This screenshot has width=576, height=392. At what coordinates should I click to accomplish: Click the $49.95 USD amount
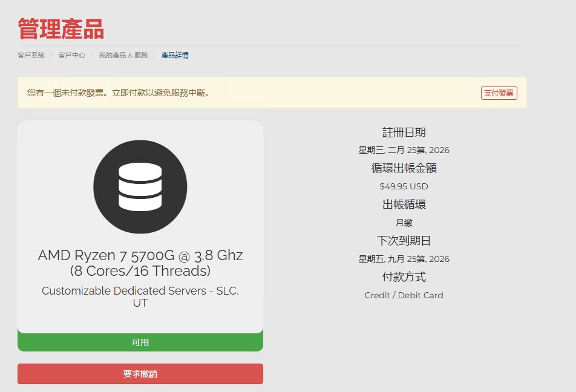404,186
